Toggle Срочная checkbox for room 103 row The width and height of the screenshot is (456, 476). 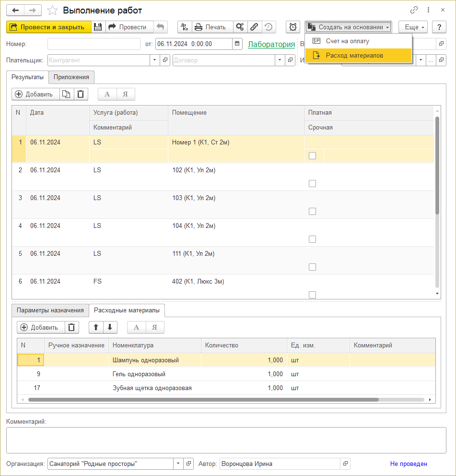point(313,211)
